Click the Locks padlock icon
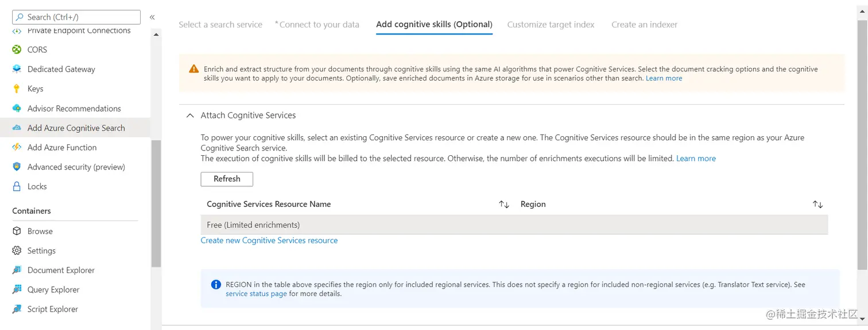 [17, 186]
